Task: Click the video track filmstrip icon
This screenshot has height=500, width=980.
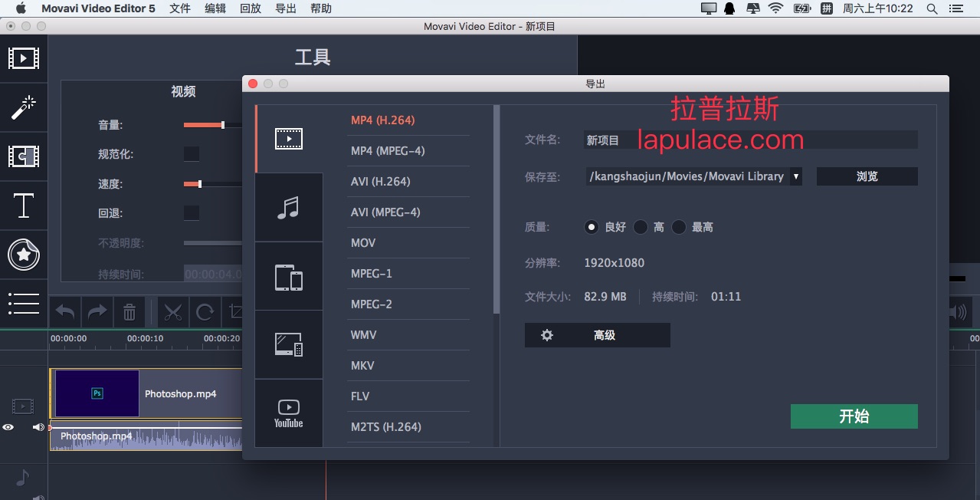Action: [x=23, y=406]
